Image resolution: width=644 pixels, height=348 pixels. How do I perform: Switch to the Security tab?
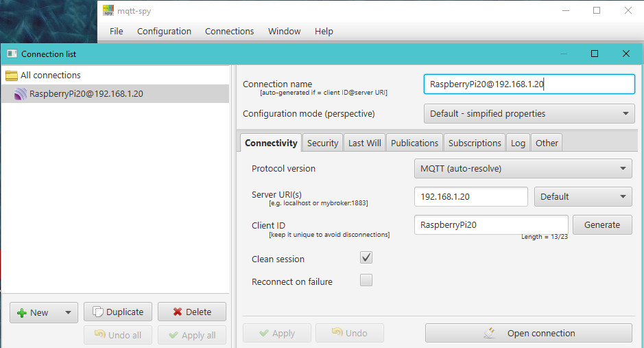(x=322, y=143)
